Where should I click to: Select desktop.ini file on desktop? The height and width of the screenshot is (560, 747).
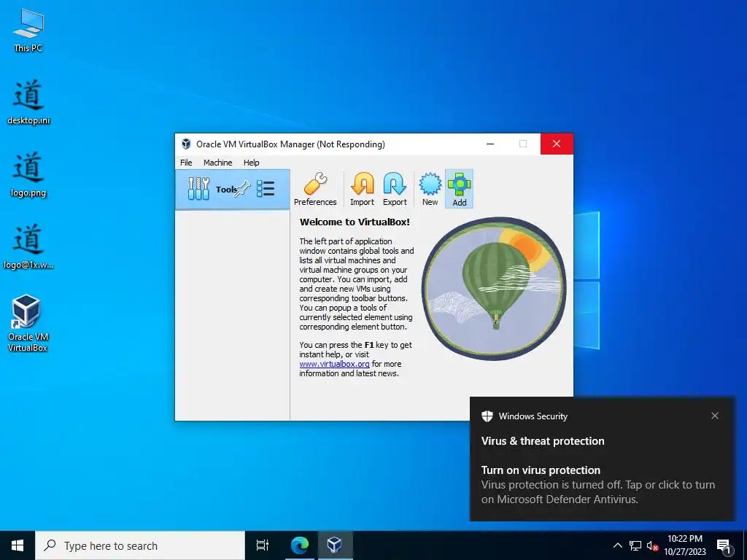tap(28, 102)
